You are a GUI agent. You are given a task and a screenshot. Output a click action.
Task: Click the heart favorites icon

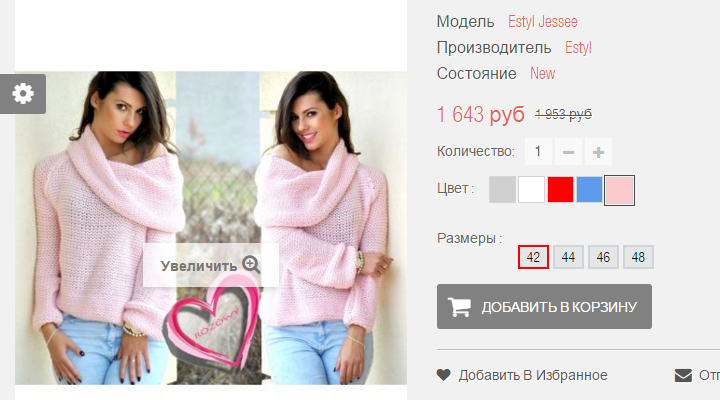pos(444,375)
